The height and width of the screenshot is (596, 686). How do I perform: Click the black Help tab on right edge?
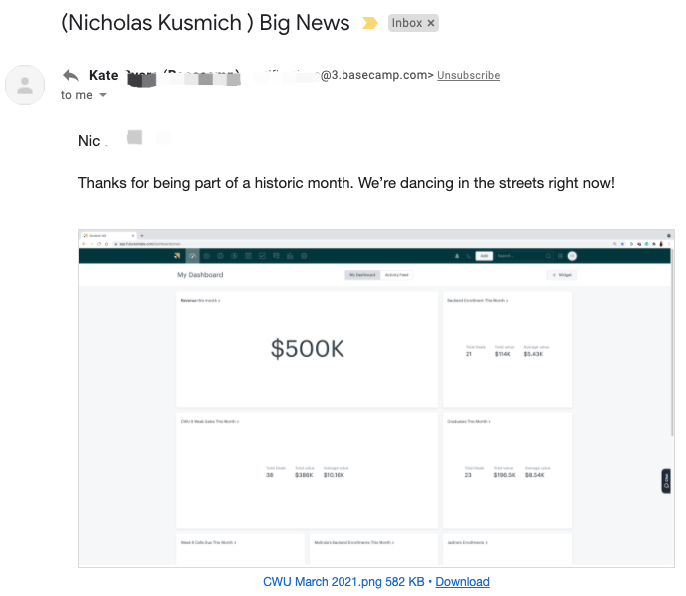pyautogui.click(x=666, y=480)
